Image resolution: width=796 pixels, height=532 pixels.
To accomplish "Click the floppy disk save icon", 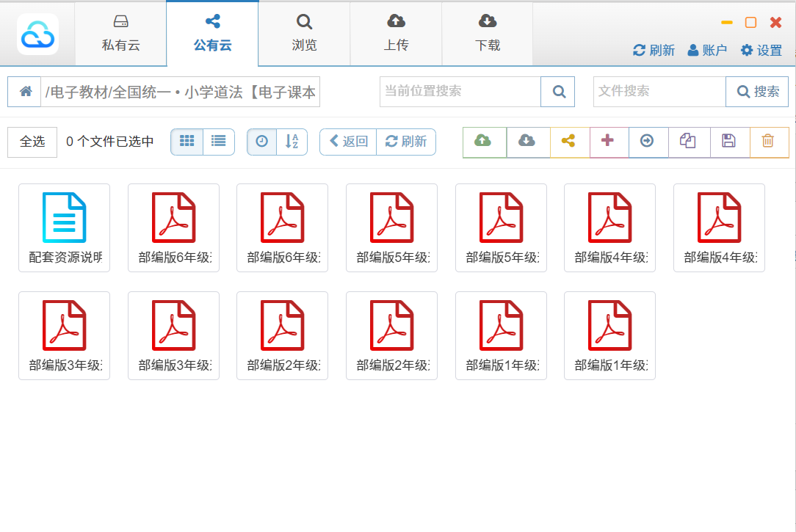I will click(x=729, y=142).
